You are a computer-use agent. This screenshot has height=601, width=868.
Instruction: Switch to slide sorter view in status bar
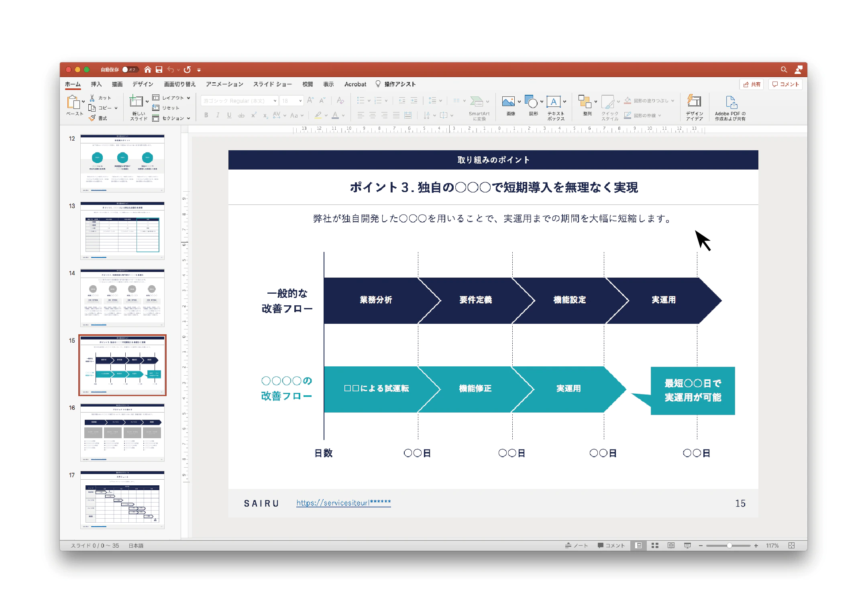(x=655, y=545)
